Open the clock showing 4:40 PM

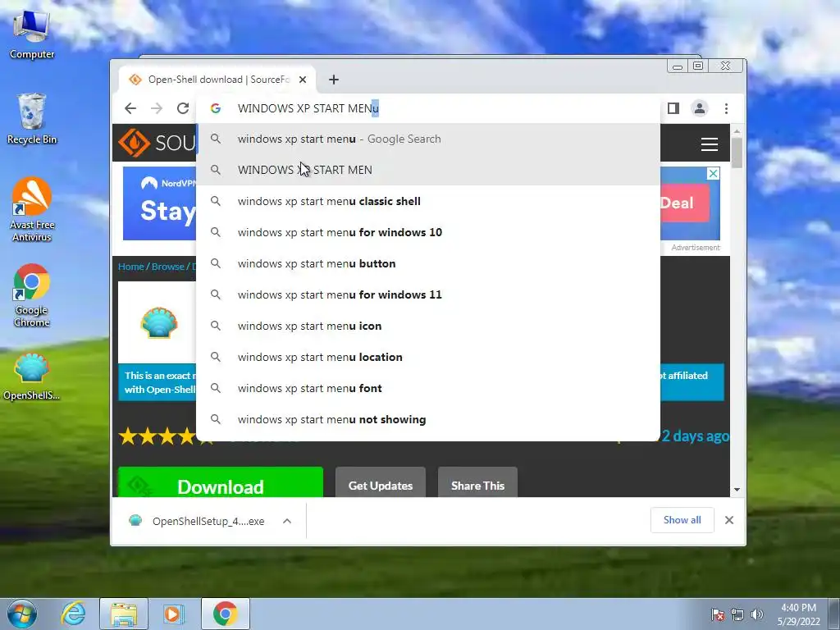(x=798, y=614)
